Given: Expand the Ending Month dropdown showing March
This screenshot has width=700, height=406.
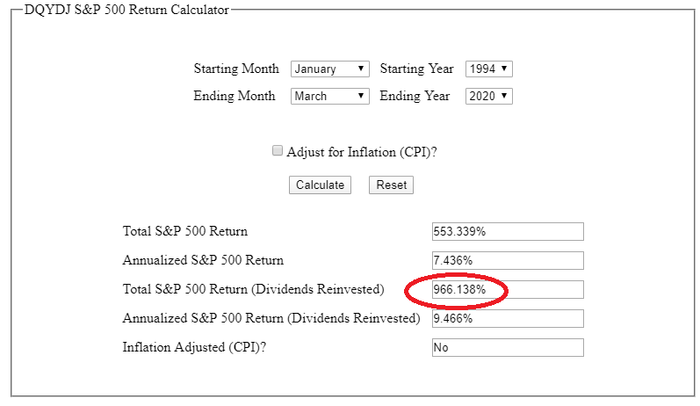Looking at the screenshot, I should (x=330, y=97).
